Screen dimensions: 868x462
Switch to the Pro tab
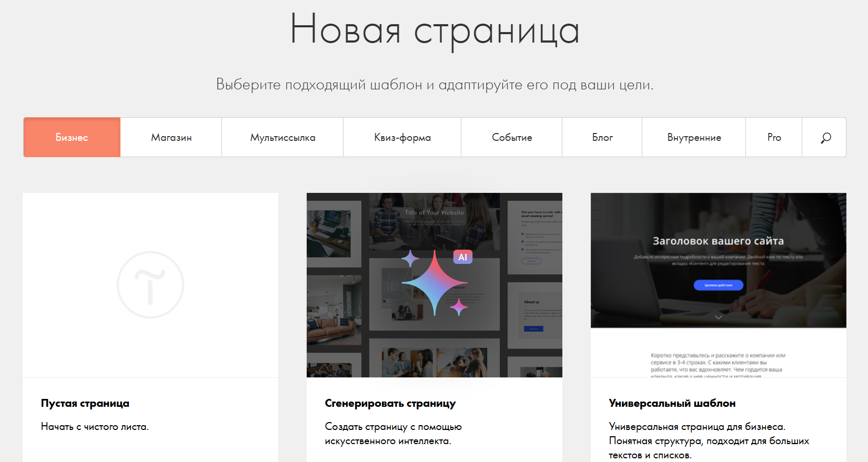(x=774, y=137)
